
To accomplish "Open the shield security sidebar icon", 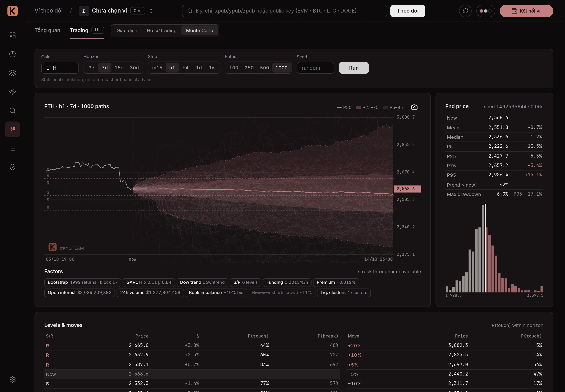I will point(12,167).
